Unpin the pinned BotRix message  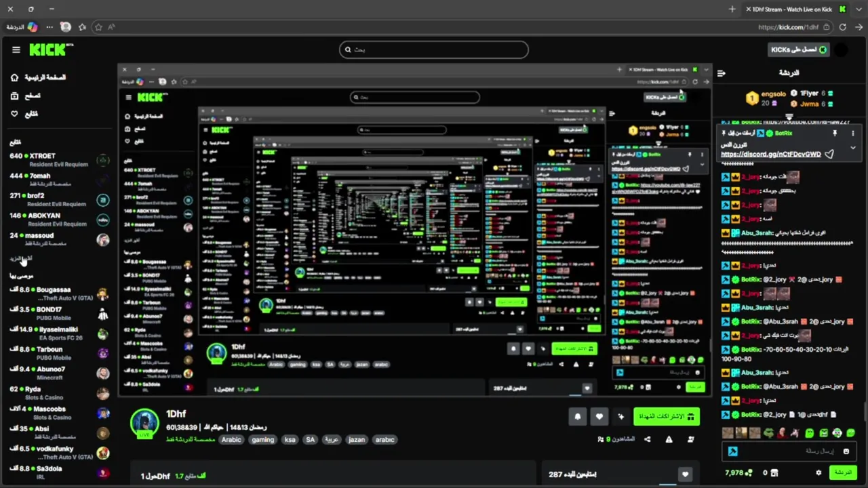pyautogui.click(x=835, y=134)
